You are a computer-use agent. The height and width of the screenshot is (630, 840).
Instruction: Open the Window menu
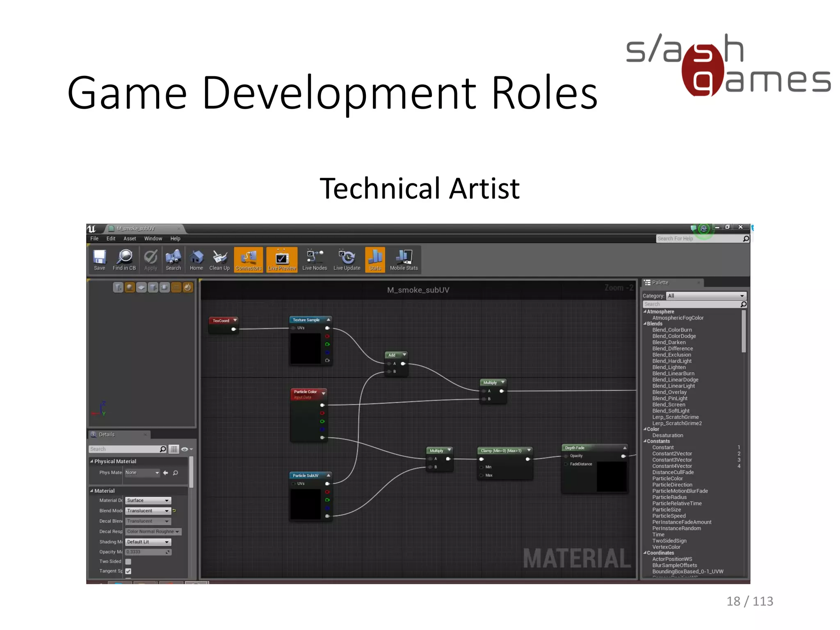click(153, 239)
